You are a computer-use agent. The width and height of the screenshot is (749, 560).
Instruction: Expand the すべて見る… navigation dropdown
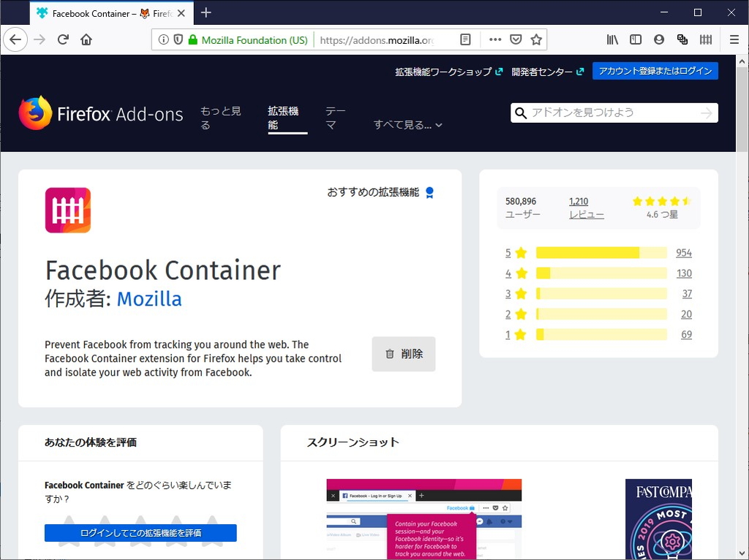(x=407, y=124)
